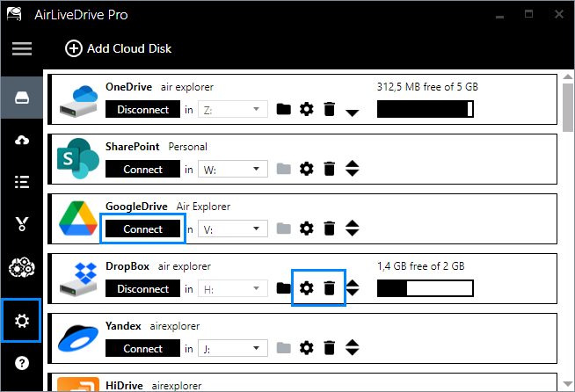Delete the OneDrive disk with trash icon
Viewport: 575px width, 392px height.
click(x=330, y=109)
